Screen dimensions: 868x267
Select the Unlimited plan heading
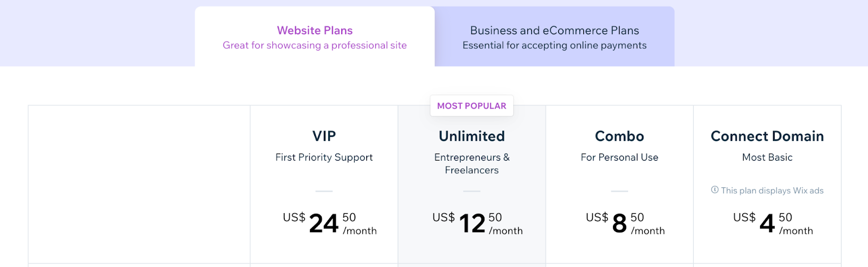point(472,136)
